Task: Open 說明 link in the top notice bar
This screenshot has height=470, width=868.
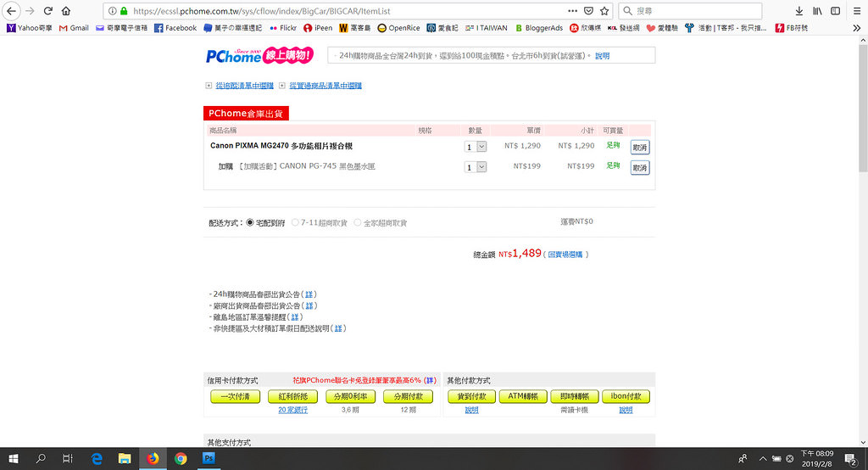Action: coord(603,56)
